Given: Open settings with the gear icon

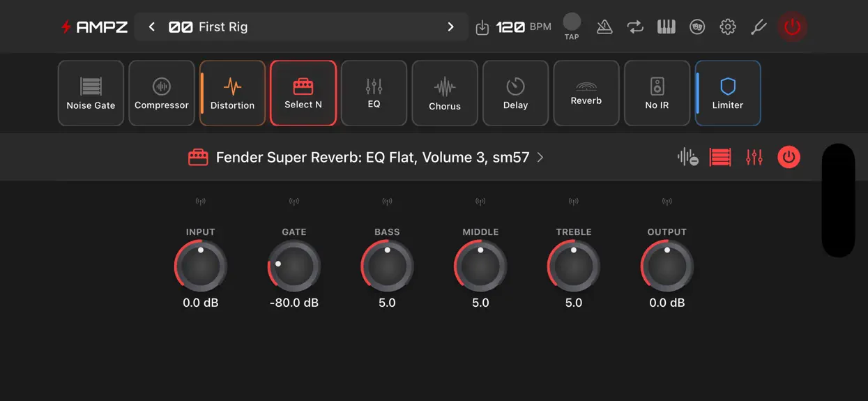Looking at the screenshot, I should tap(728, 27).
